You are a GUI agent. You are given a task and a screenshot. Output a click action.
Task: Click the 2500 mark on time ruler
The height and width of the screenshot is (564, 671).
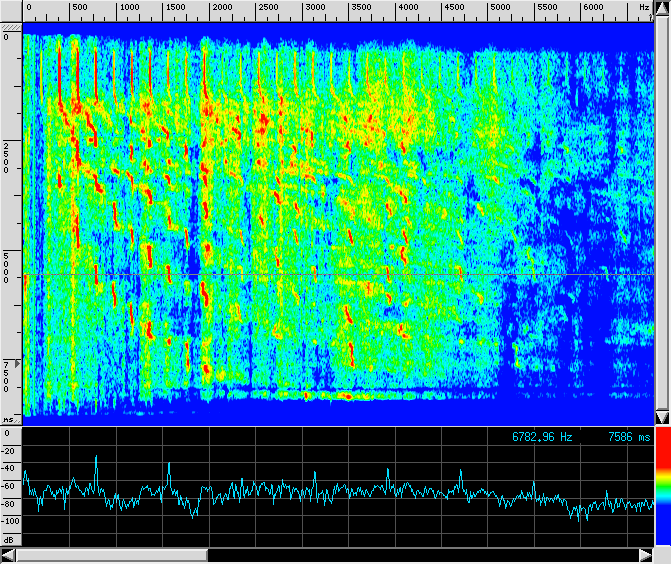7,158
